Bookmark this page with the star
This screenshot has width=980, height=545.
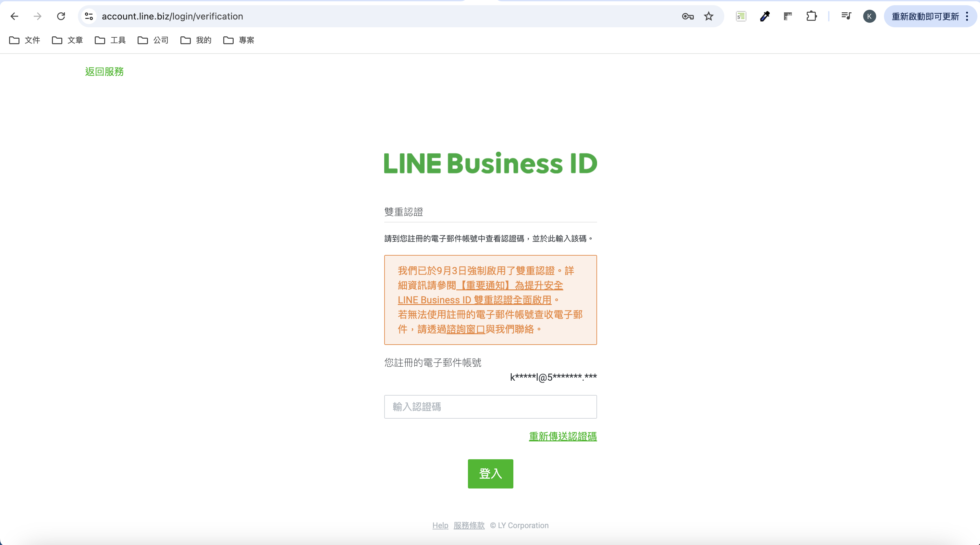tap(708, 16)
